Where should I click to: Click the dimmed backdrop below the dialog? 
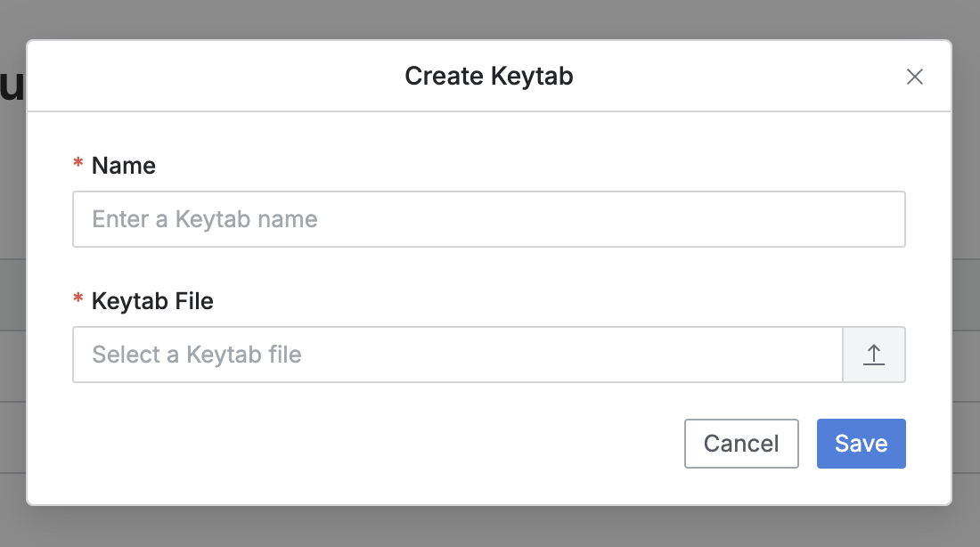[490, 527]
